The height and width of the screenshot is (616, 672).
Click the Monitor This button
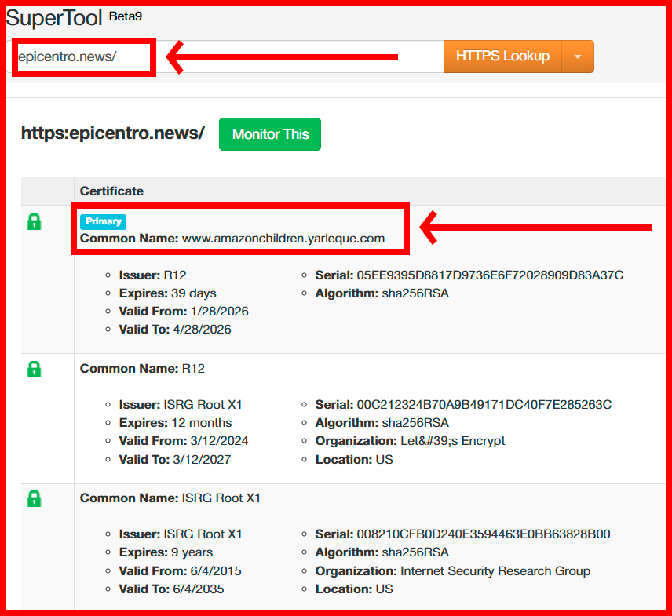[x=270, y=133]
